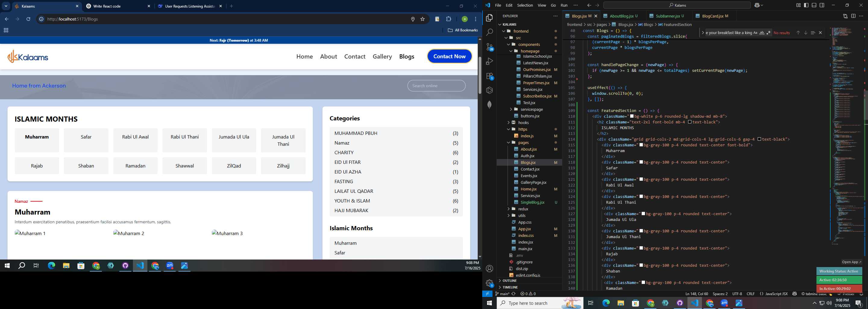Collapse the components folder
The image size is (868, 309).
(x=529, y=45)
